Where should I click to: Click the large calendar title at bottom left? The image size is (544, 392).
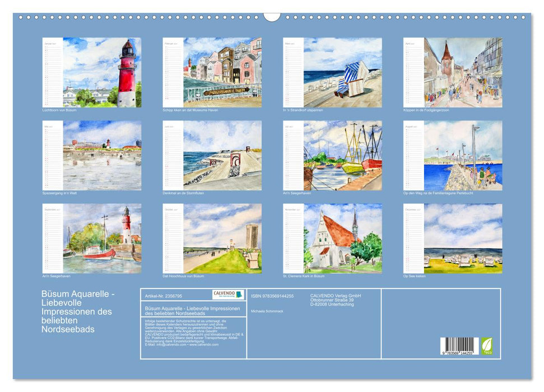click(x=78, y=311)
